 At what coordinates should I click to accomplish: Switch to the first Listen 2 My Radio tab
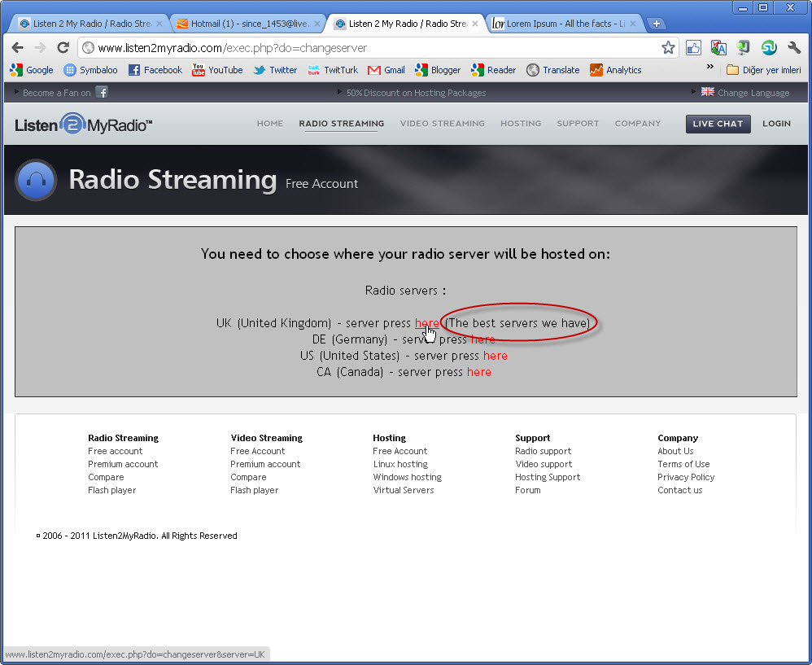90,24
